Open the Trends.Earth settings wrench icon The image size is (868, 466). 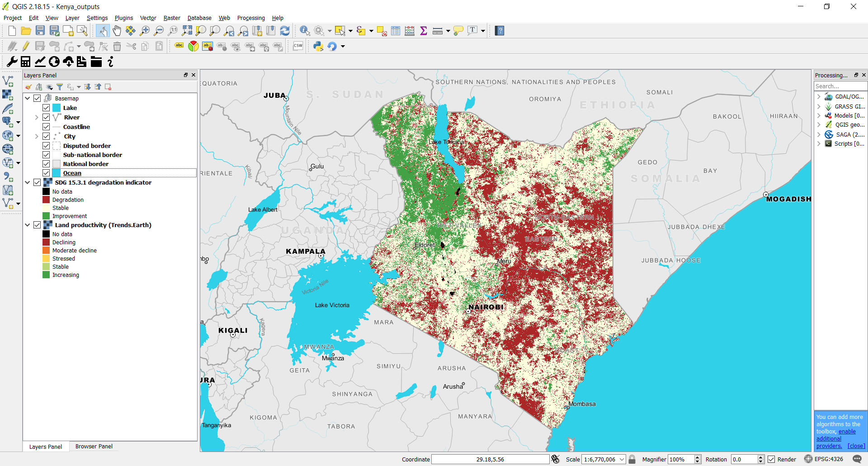(x=12, y=62)
